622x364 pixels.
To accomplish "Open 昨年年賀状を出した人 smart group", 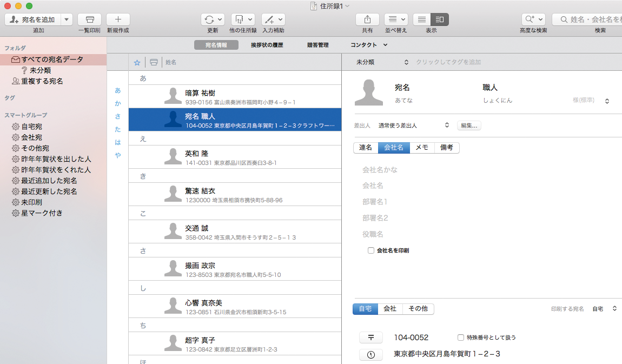I will tap(56, 159).
